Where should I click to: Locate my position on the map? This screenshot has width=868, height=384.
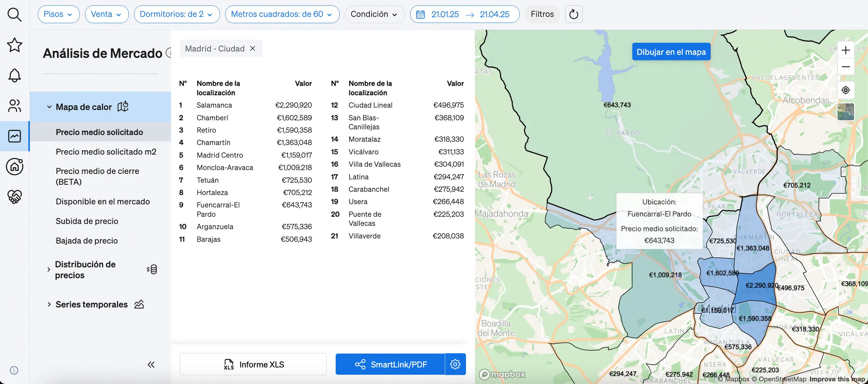(846, 90)
